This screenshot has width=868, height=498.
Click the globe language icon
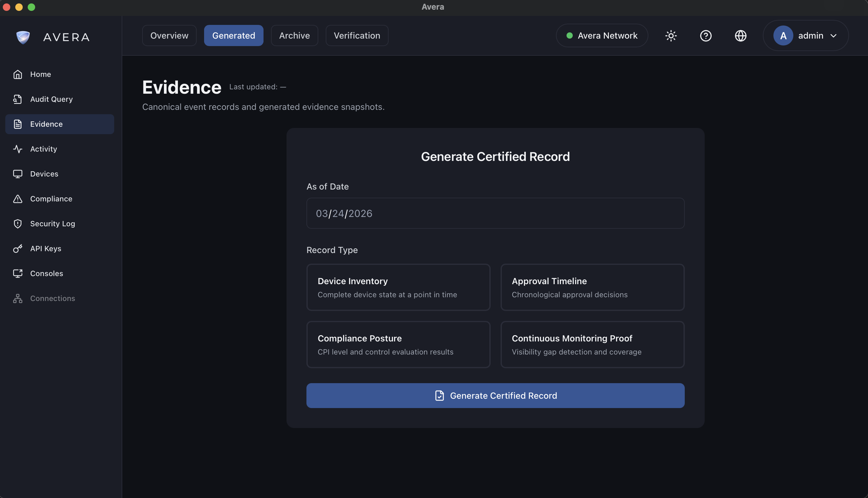tap(740, 35)
